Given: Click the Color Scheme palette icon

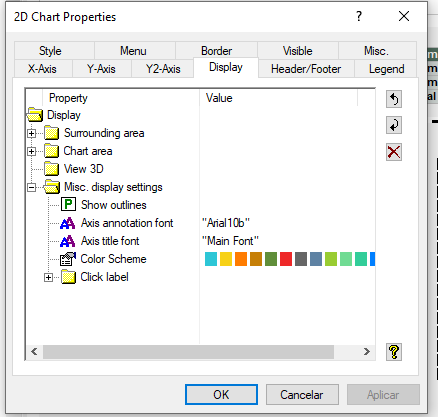Looking at the screenshot, I should click(x=68, y=259).
